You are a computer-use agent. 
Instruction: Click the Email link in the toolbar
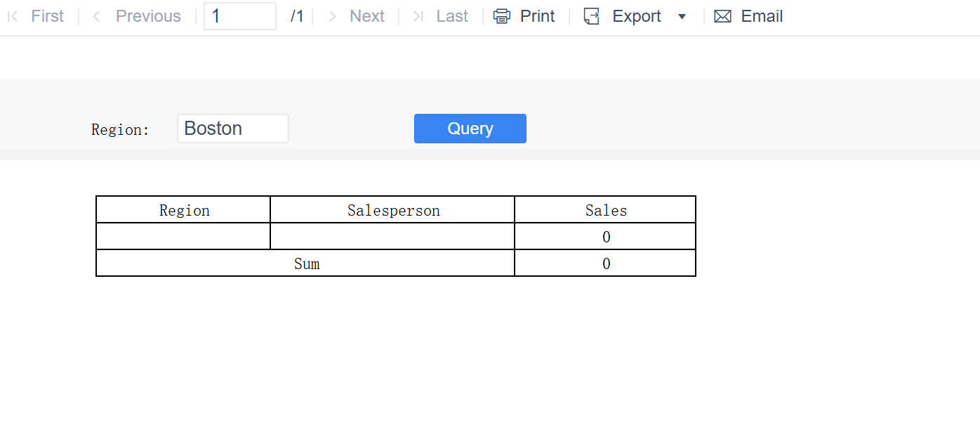tap(763, 15)
